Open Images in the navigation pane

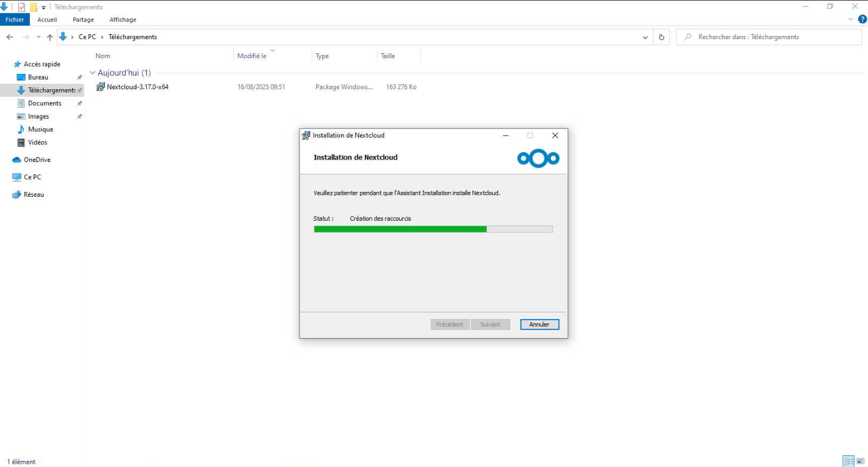click(x=38, y=116)
